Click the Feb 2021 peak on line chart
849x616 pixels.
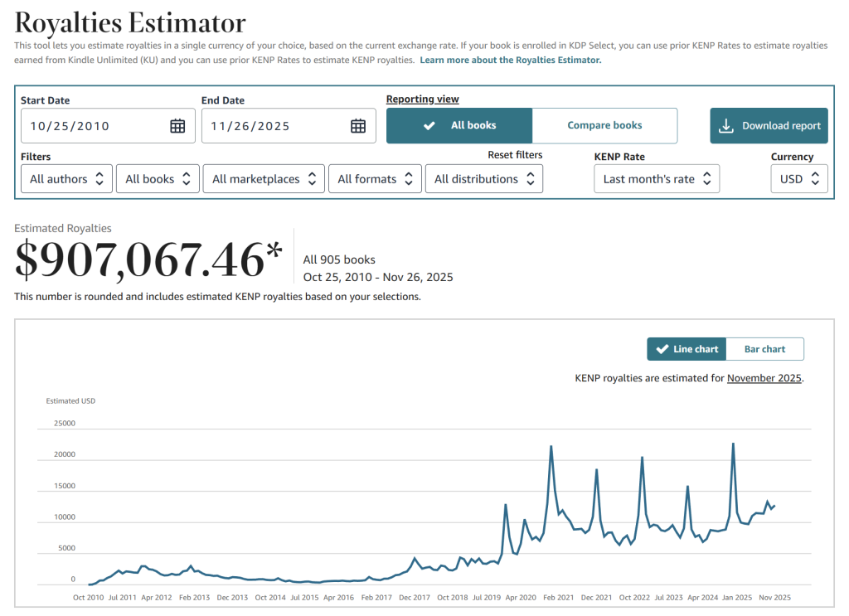(x=551, y=448)
